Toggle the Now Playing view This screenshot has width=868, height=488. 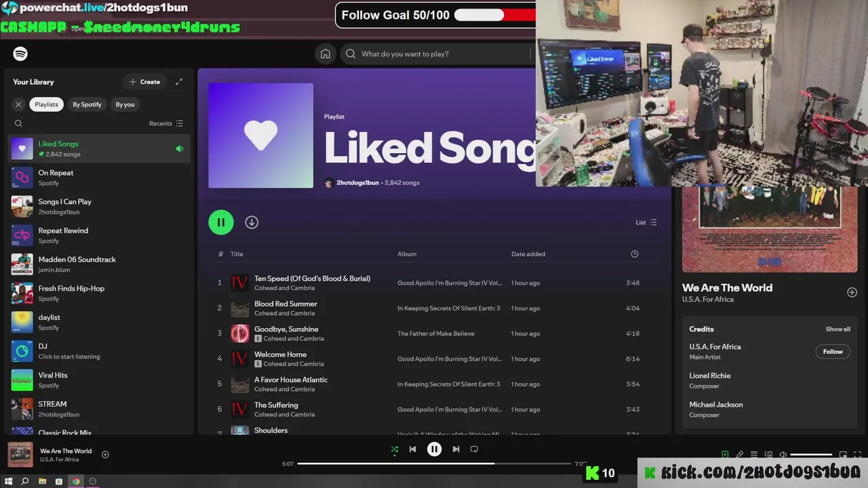725,455
